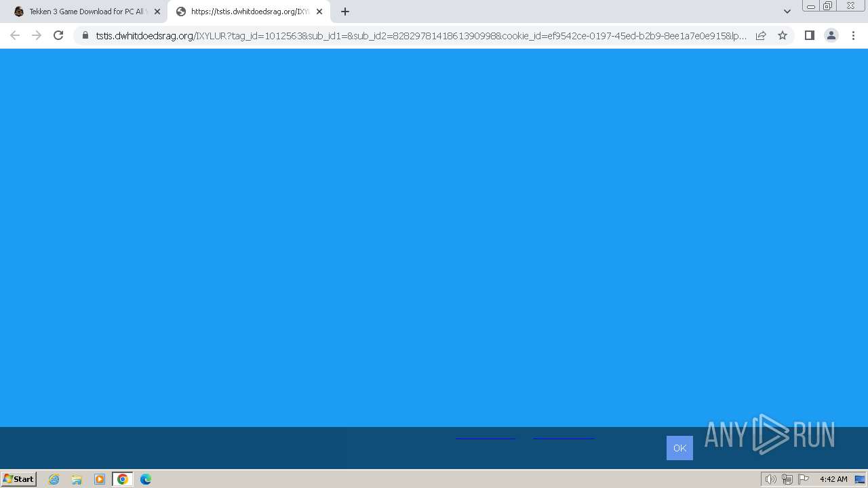Open the Chrome side panel
The width and height of the screenshot is (868, 488).
coord(809,35)
